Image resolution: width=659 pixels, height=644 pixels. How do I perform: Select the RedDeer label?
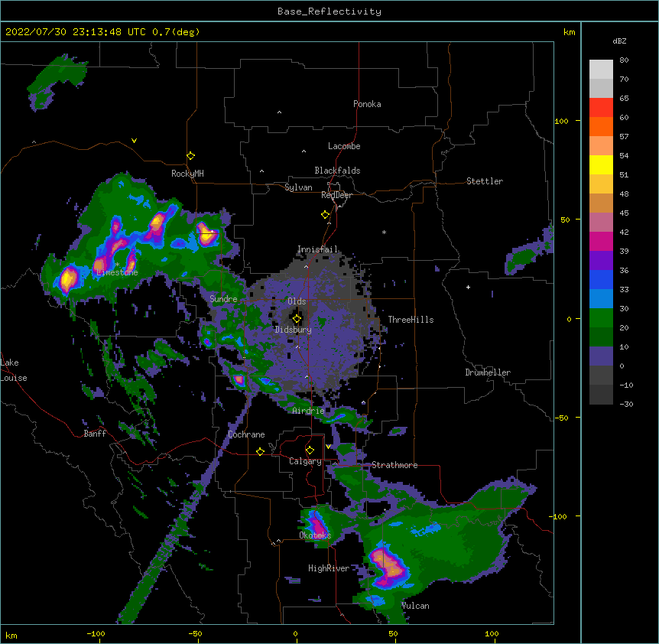tap(336, 195)
